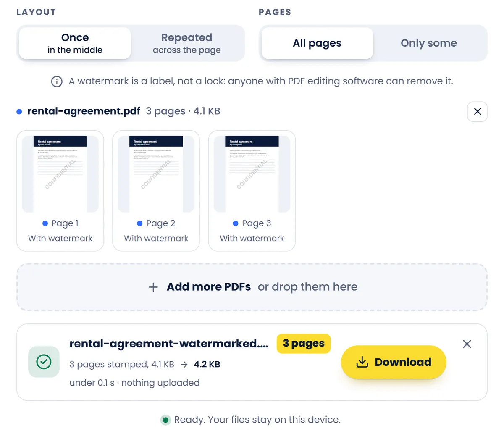Click 'Add more PDFs' text
This screenshot has height=444, width=504.
pos(209,287)
